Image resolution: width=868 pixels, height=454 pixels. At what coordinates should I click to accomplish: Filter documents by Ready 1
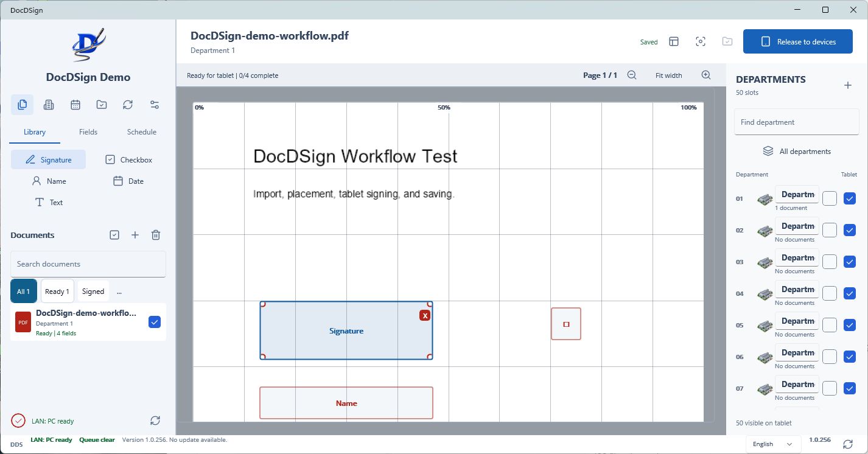57,292
